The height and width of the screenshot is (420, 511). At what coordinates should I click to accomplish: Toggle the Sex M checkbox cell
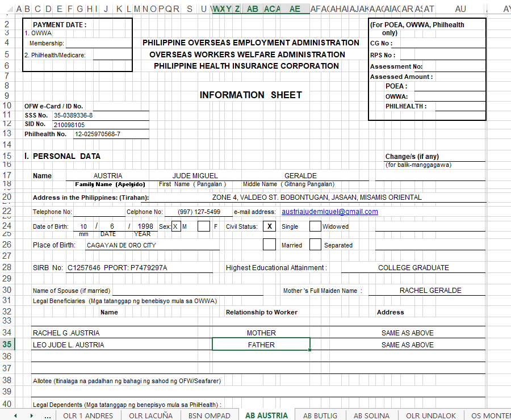coord(176,226)
